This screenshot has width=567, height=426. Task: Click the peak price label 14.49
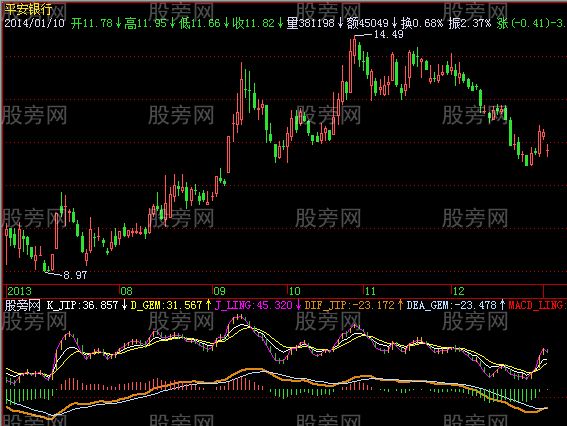[389, 34]
